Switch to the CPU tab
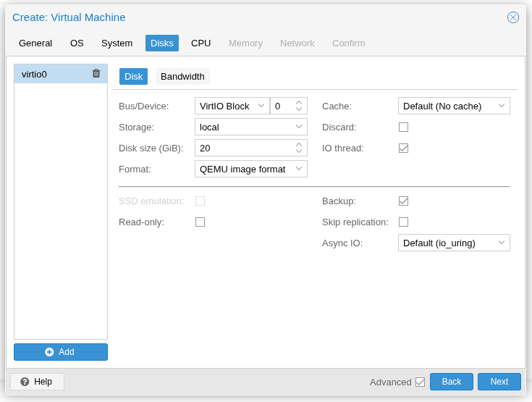Screen dimensions: 532x402 click(201, 43)
